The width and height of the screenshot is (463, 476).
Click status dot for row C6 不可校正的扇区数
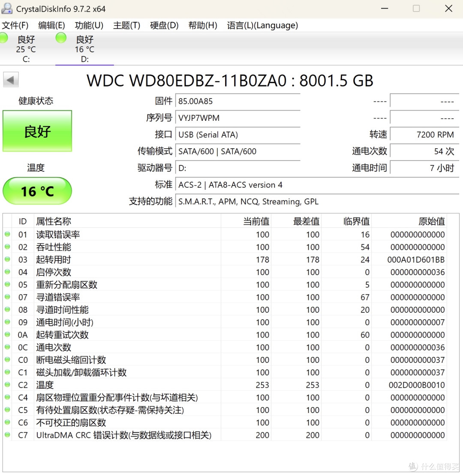[x=7, y=422]
